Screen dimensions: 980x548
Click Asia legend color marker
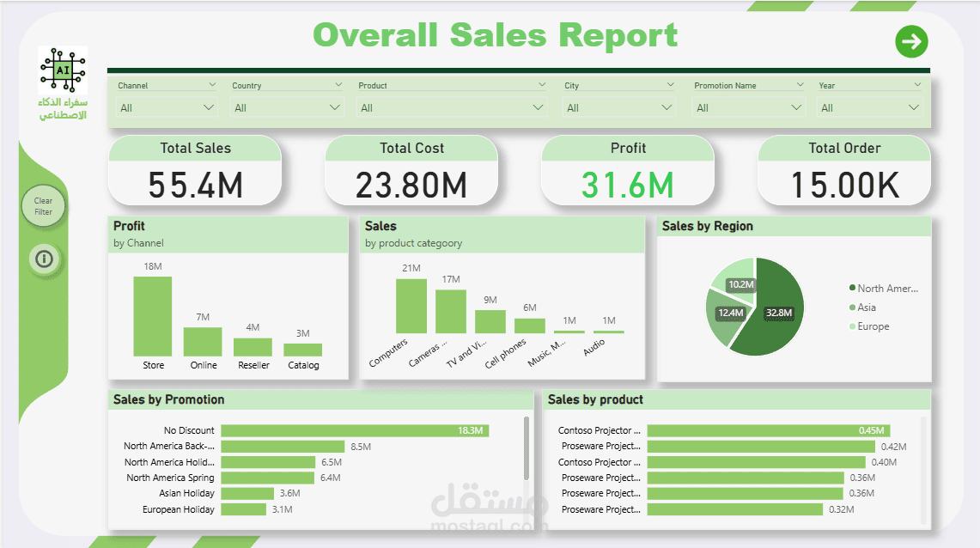[853, 307]
